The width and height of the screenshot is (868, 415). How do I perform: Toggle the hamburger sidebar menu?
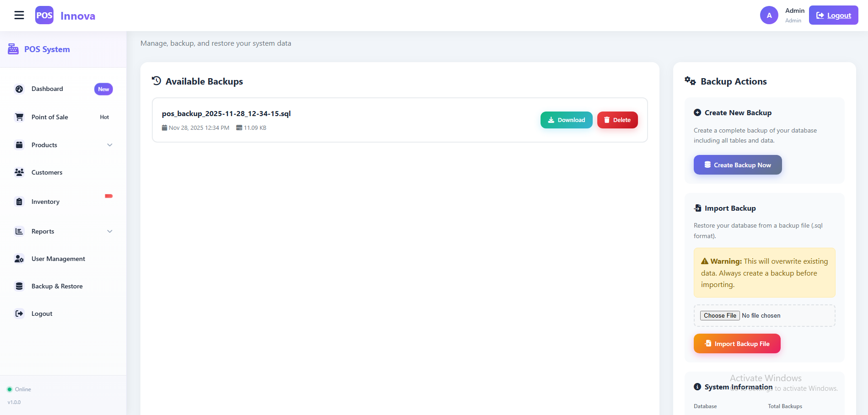(19, 16)
